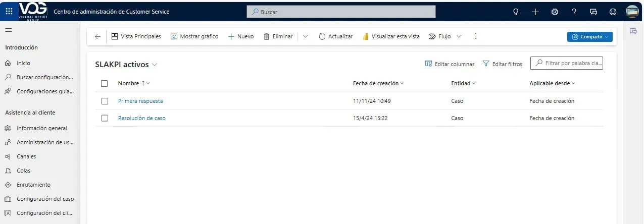The width and height of the screenshot is (644, 224).
Task: Open settings gear in top bar
Action: 555,12
